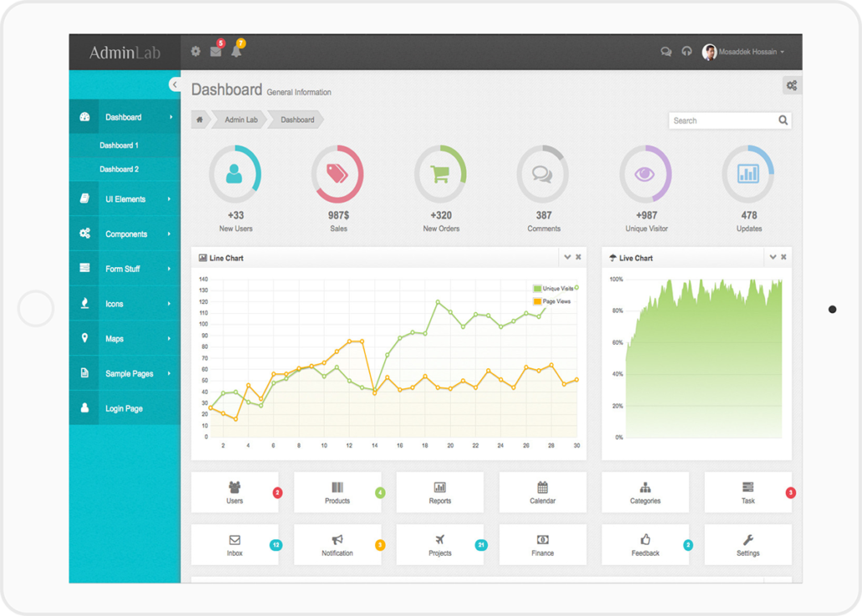The image size is (862, 616).
Task: Select Dashboard 2 in sidebar
Action: point(119,169)
